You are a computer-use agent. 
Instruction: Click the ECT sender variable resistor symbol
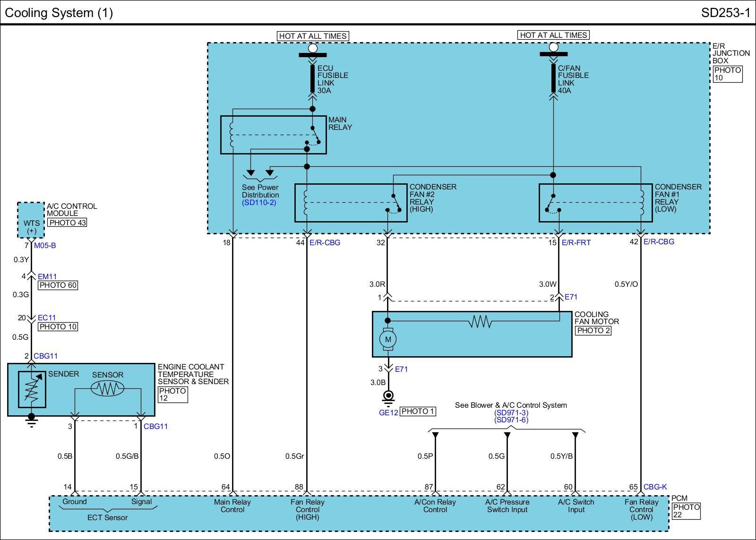tap(32, 389)
